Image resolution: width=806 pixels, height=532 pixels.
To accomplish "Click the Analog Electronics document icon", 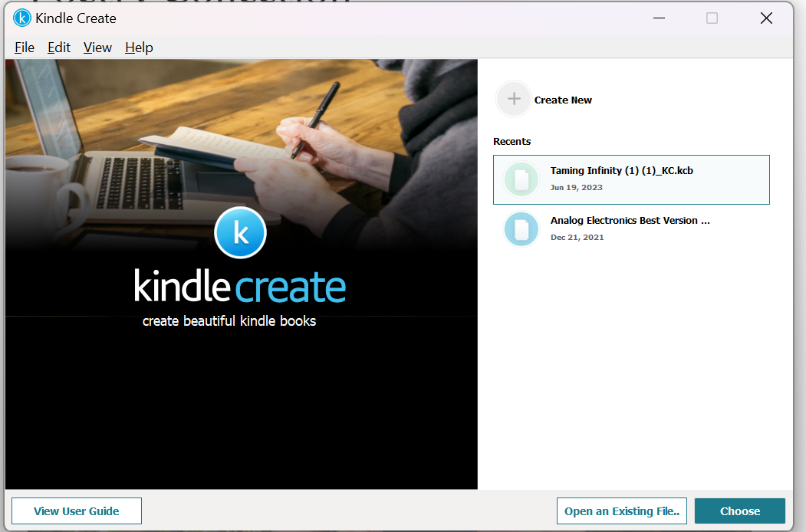I will coord(521,229).
